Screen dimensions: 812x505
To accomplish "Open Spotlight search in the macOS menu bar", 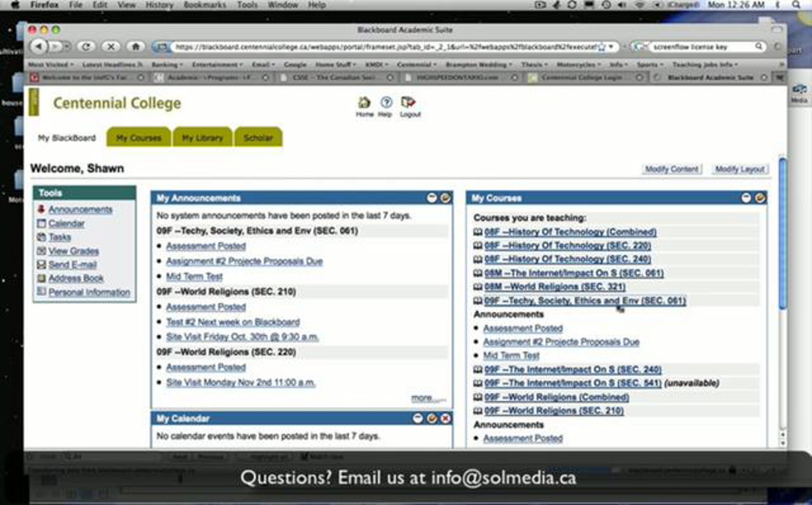I will coord(796,5).
